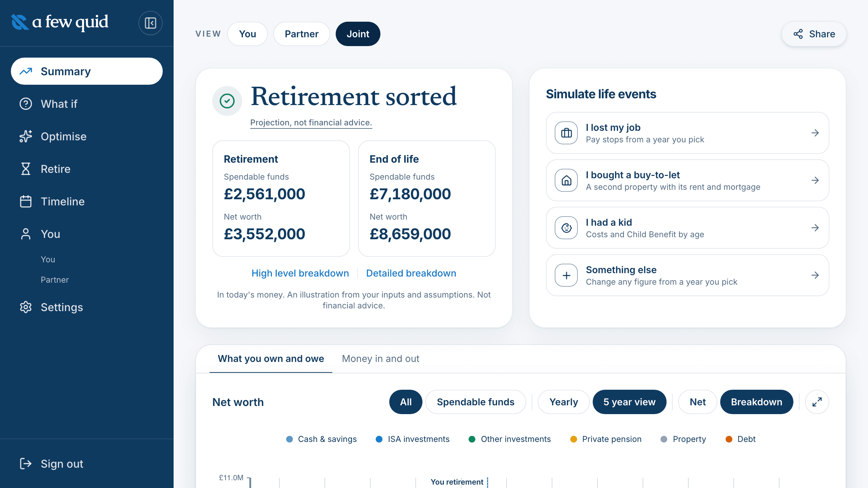Viewport: 868px width, 488px height.
Task: Click the baby face icon
Action: click(x=566, y=228)
